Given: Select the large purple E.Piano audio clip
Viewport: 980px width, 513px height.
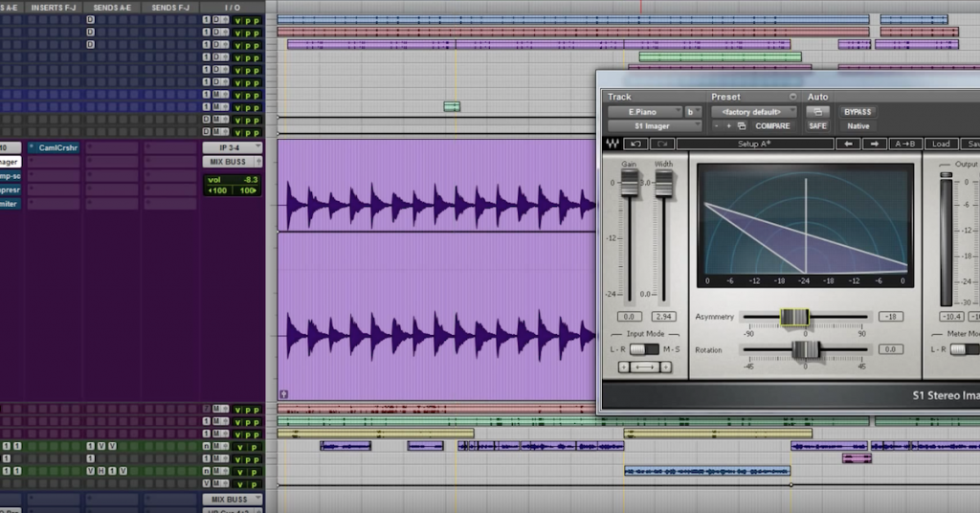Looking at the screenshot, I should point(436,270).
